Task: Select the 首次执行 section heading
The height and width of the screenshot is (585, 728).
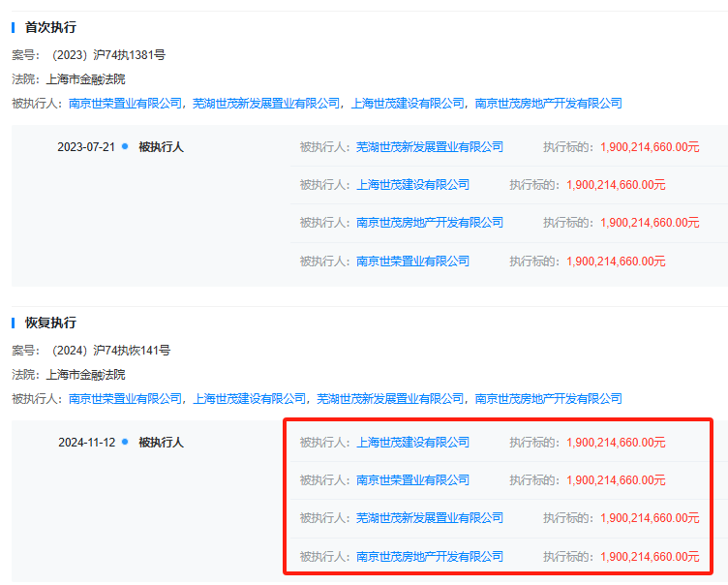Action: point(50,27)
